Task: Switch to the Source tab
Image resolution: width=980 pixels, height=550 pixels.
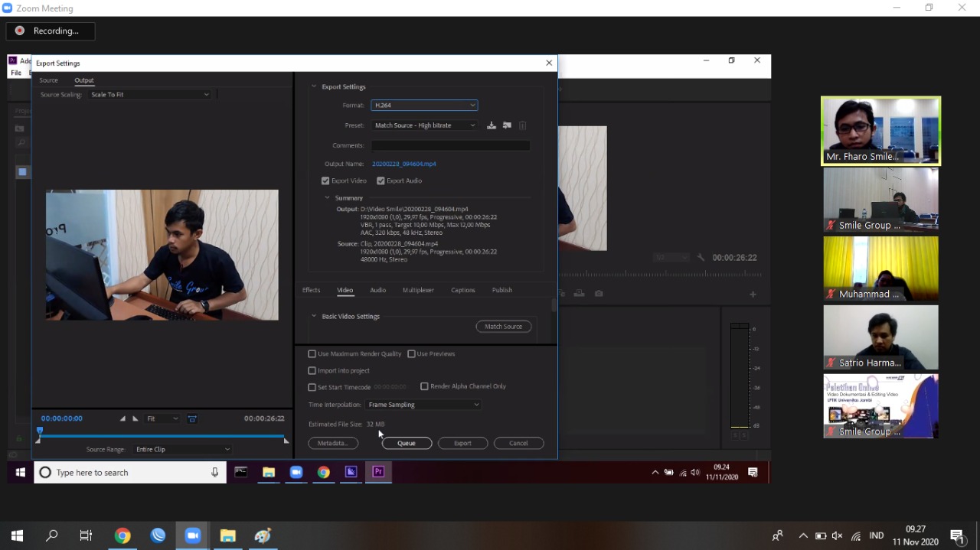Action: point(48,80)
